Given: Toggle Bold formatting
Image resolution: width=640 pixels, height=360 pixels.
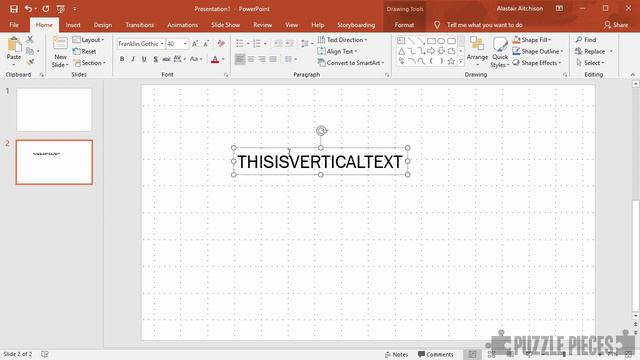Looking at the screenshot, I should (122, 59).
